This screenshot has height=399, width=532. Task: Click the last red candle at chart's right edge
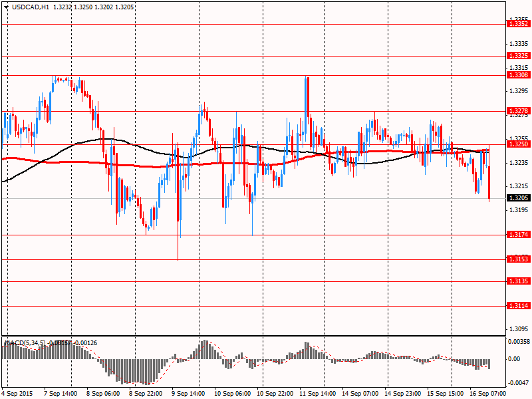(x=489, y=182)
